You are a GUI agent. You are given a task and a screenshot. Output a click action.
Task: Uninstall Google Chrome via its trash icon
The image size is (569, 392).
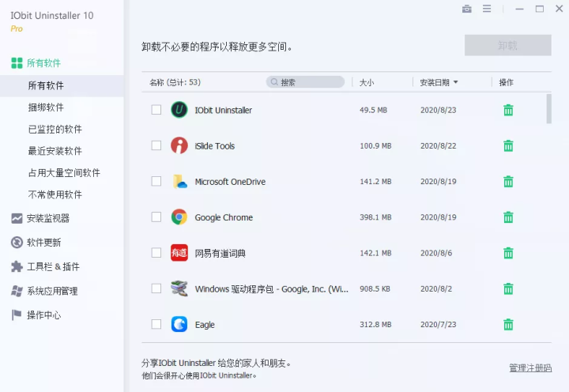(508, 217)
